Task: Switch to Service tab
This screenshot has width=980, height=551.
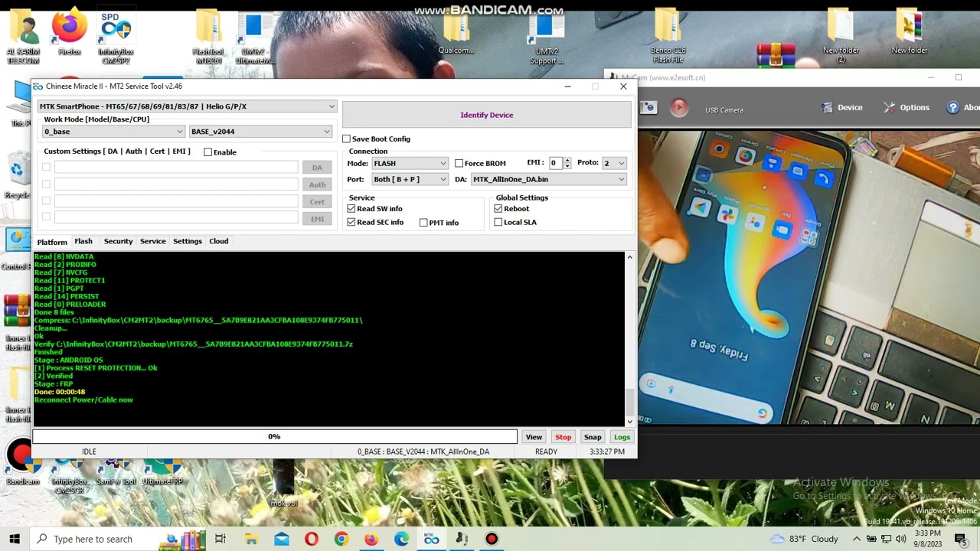Action: point(152,241)
